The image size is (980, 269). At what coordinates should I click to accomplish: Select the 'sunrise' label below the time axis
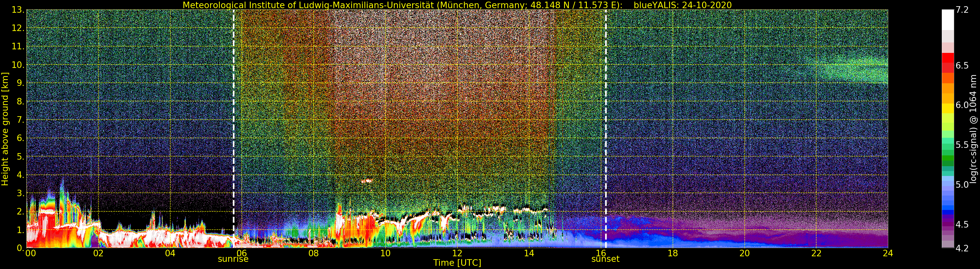pyautogui.click(x=233, y=259)
